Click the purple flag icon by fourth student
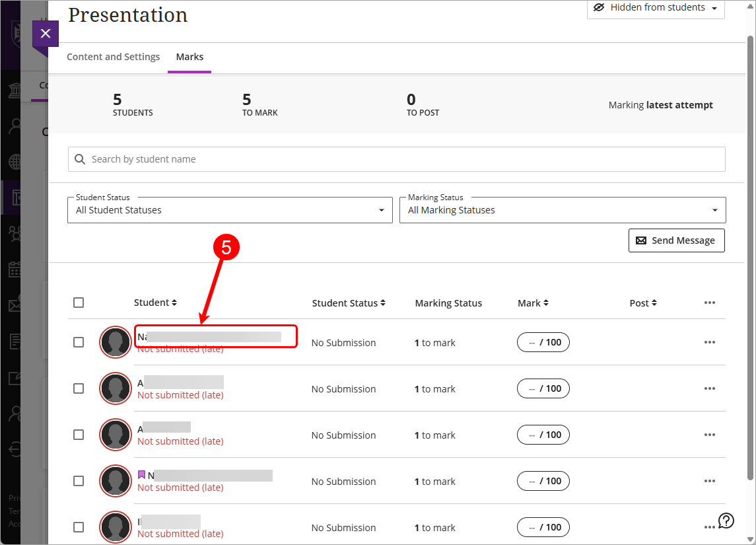This screenshot has width=756, height=545. pyautogui.click(x=141, y=475)
